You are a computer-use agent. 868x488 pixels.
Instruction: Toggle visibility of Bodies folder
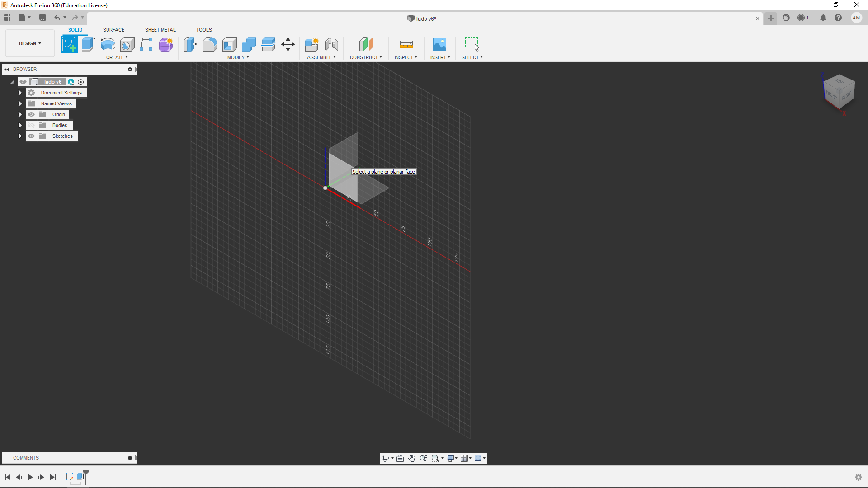pyautogui.click(x=32, y=125)
